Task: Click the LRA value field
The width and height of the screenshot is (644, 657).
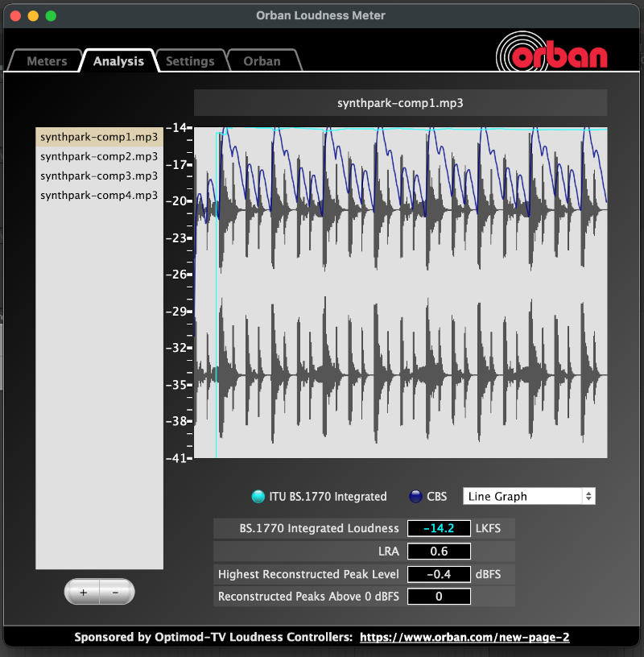Action: (439, 552)
